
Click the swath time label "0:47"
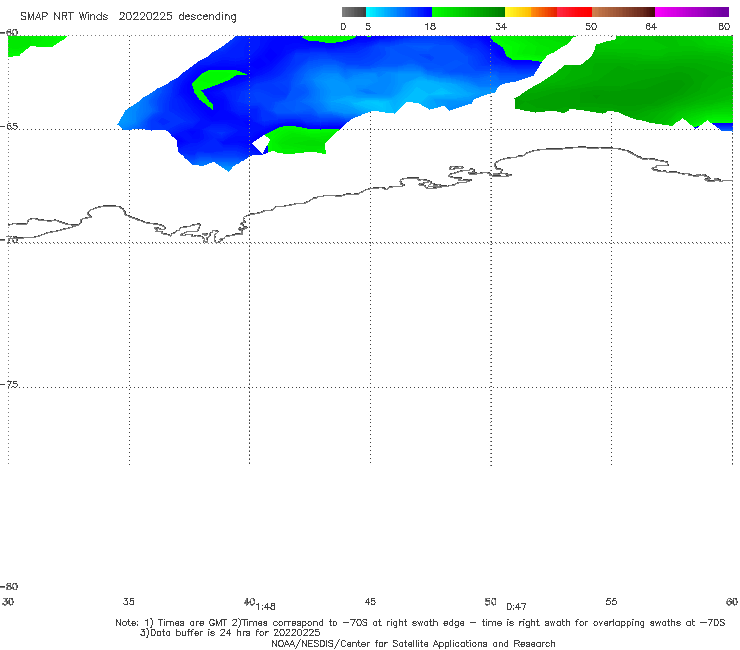(x=516, y=607)
